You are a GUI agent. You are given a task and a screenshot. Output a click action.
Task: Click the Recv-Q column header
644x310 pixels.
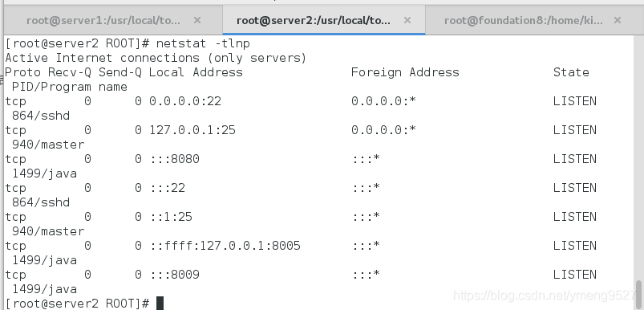(70, 73)
